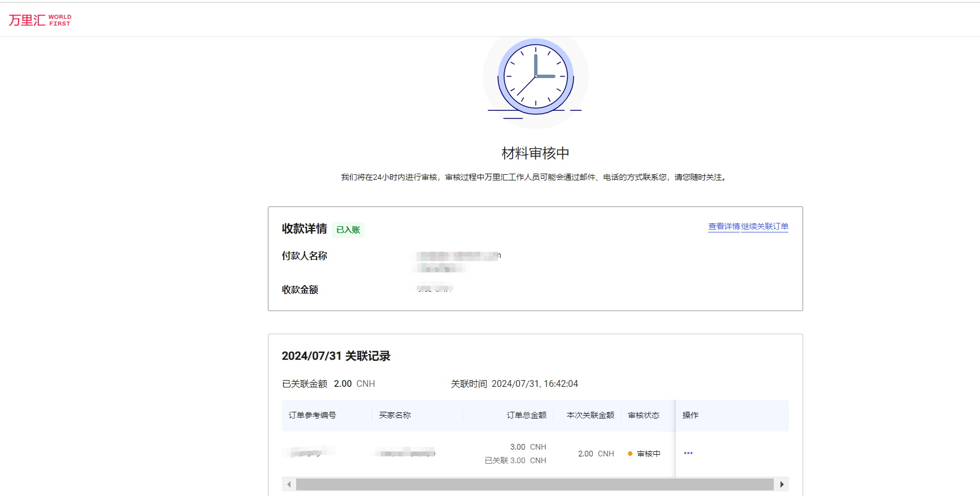Screen dimensions: 980x496
Task: Click the 审核状态 column header
Action: pyautogui.click(x=643, y=415)
